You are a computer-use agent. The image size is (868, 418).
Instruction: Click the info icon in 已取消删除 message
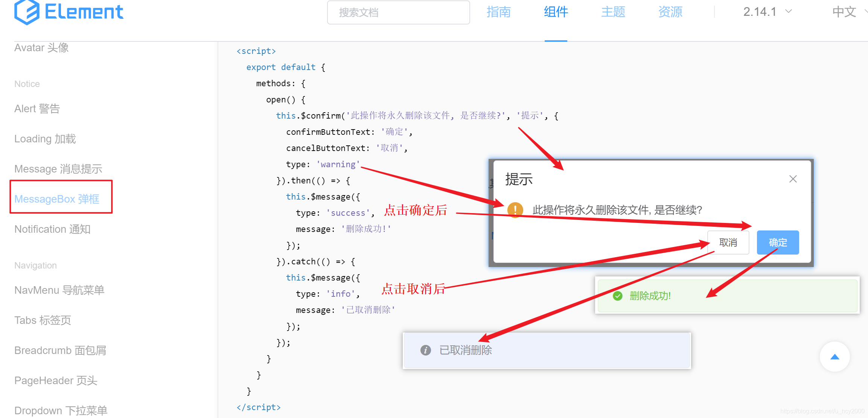pos(425,350)
